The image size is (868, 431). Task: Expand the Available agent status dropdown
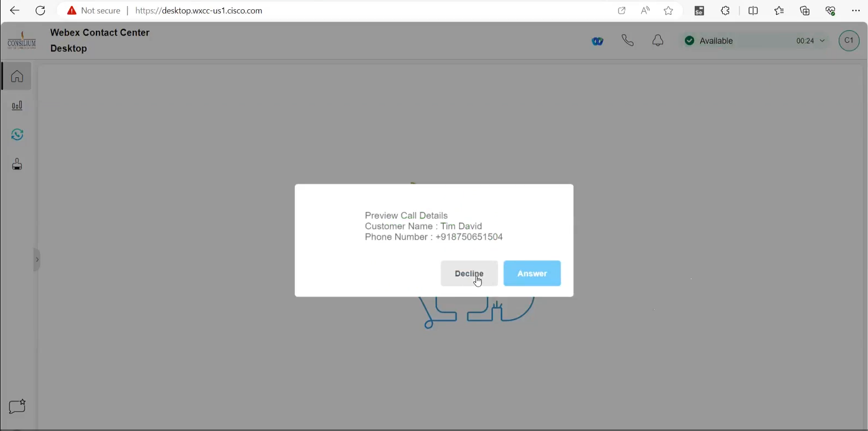[755, 41]
